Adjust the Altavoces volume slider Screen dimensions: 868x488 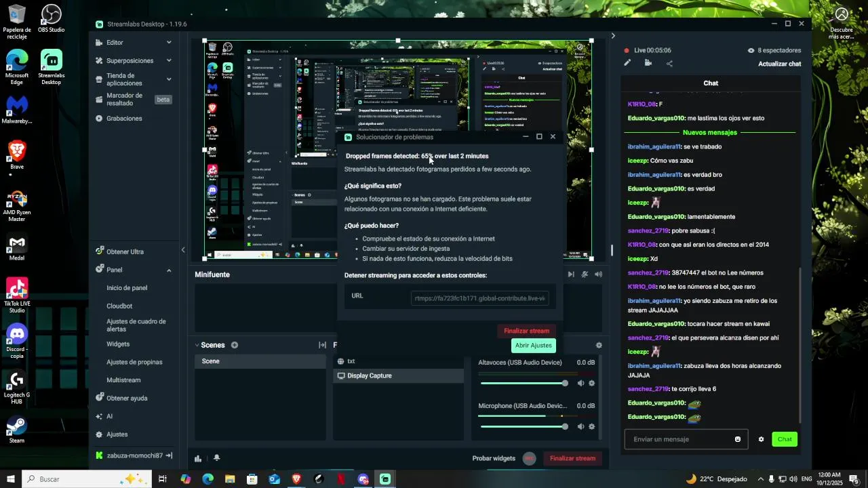tap(524, 384)
